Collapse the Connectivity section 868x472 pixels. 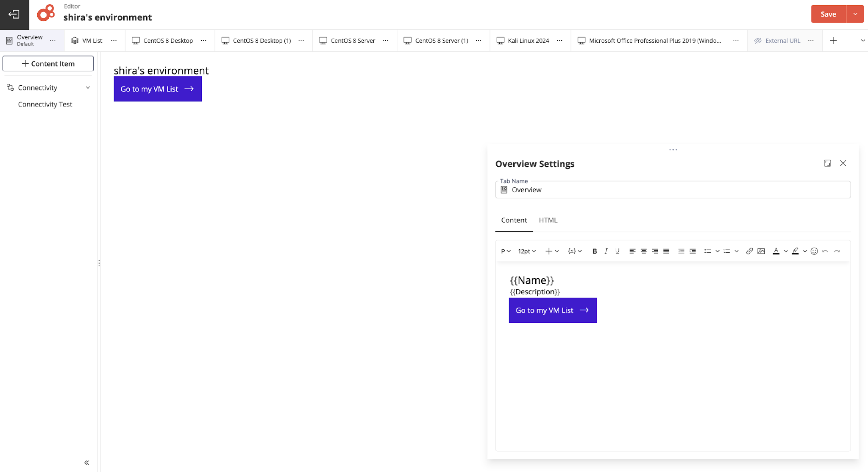point(88,88)
